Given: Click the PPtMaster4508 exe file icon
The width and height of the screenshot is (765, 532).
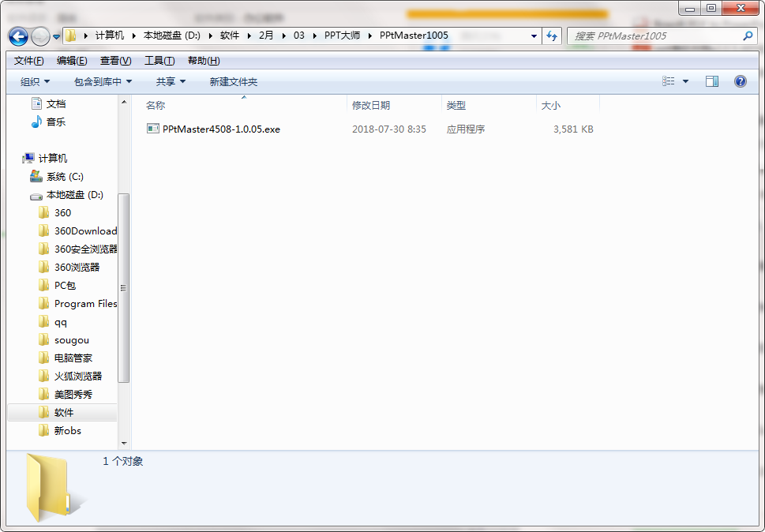Looking at the screenshot, I should 152,129.
